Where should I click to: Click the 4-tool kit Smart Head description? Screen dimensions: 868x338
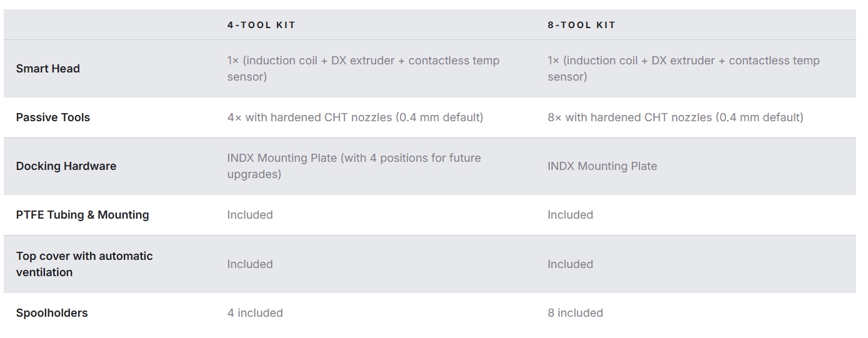[x=363, y=69]
